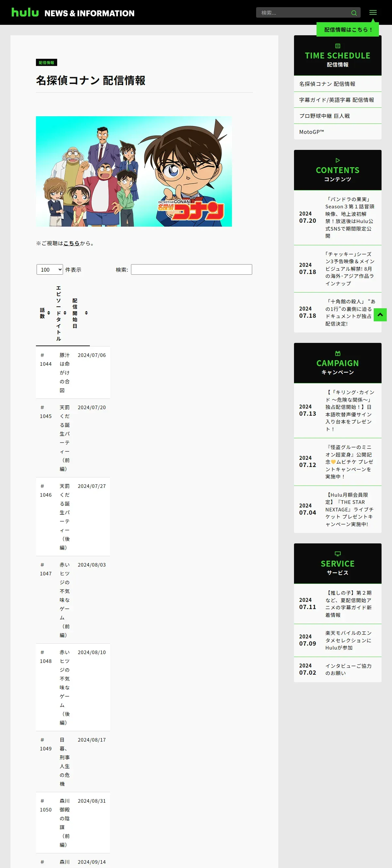Sort by 配信開始日 column
392x868 pixels.
pyautogui.click(x=79, y=313)
